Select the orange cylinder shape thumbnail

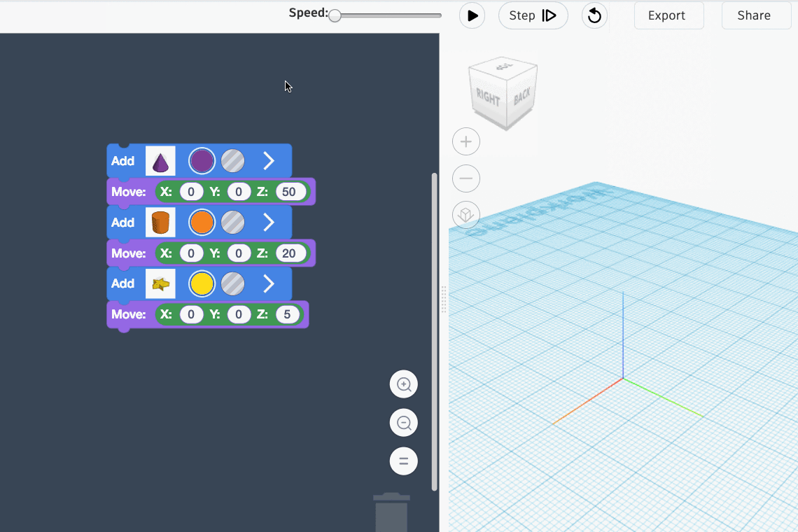click(160, 223)
